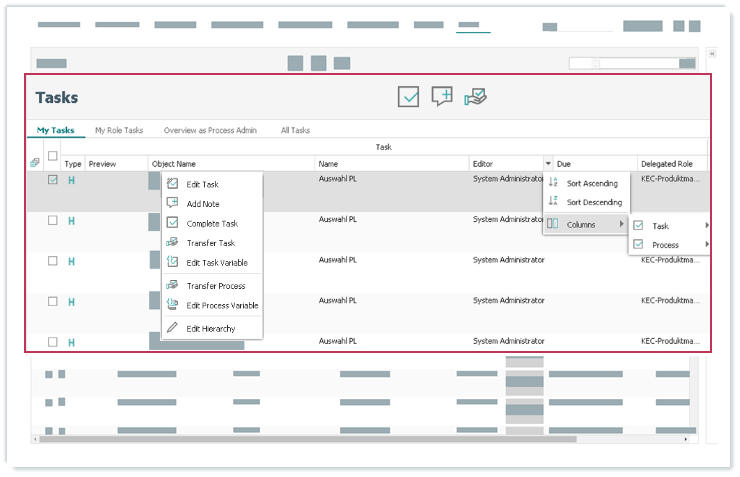740x477 pixels.
Task: Click the copy rows icon left of header checkbox
Action: click(x=34, y=163)
